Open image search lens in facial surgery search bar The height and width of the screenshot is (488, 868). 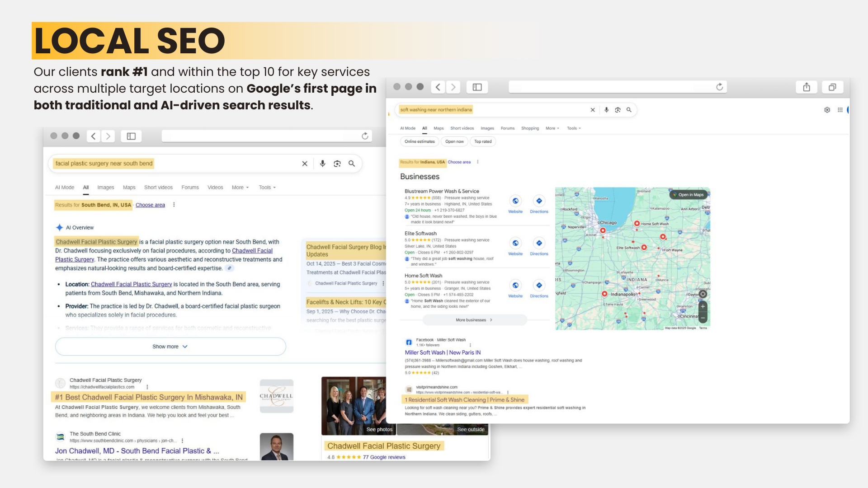(337, 164)
